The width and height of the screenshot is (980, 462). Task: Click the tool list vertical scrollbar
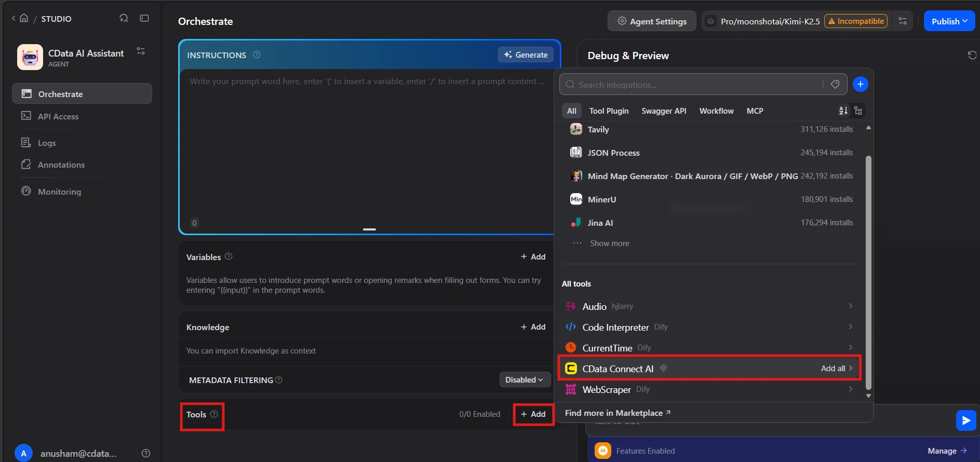pyautogui.click(x=868, y=273)
